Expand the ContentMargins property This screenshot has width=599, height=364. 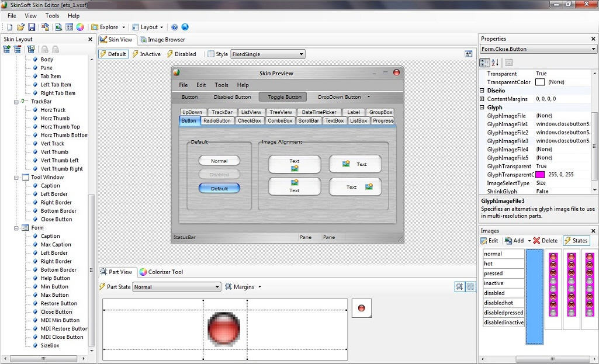point(482,99)
